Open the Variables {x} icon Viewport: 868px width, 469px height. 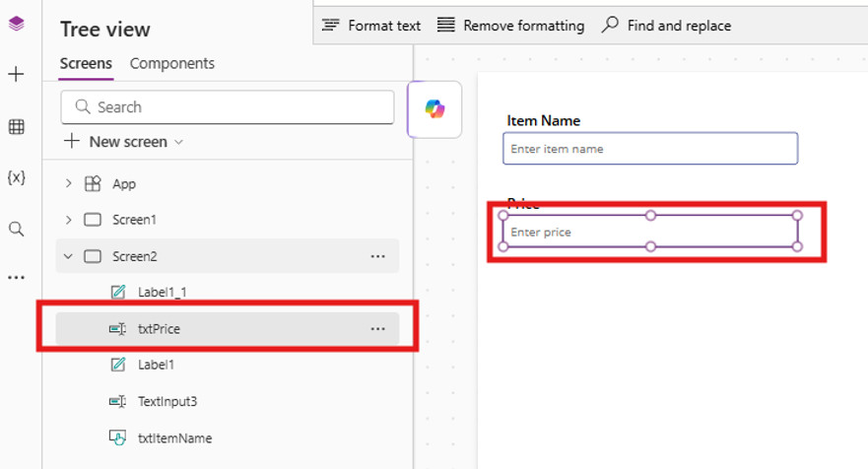(x=16, y=177)
